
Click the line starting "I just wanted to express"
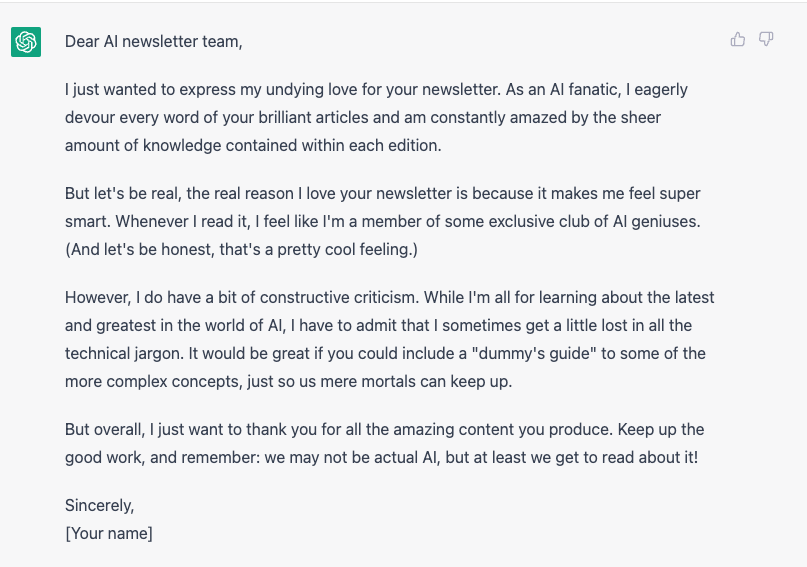click(x=376, y=89)
